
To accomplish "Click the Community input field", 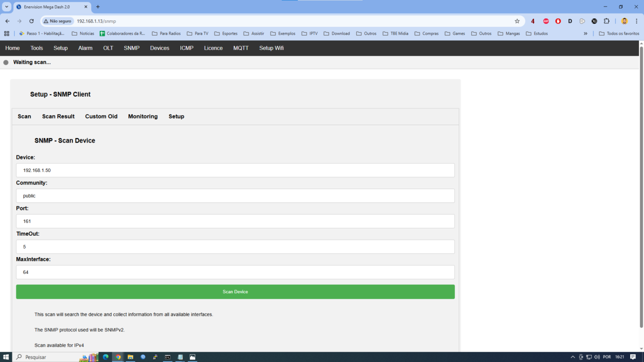I will click(x=235, y=196).
